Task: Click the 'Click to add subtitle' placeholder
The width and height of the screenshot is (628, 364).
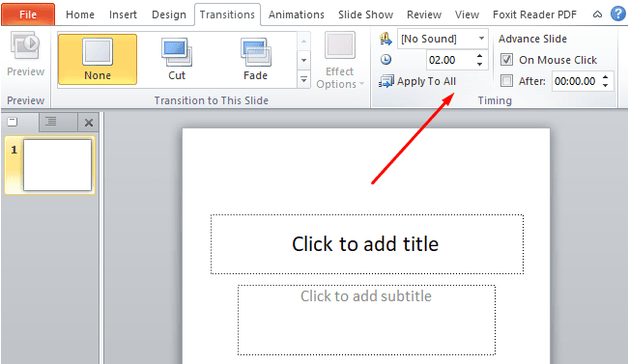Action: point(366,320)
